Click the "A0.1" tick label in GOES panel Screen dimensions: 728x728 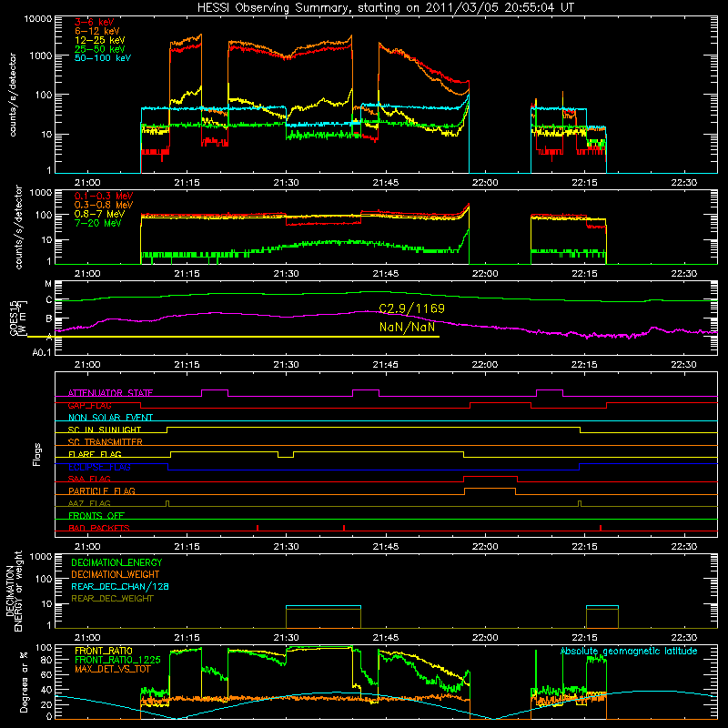pyautogui.click(x=42, y=352)
